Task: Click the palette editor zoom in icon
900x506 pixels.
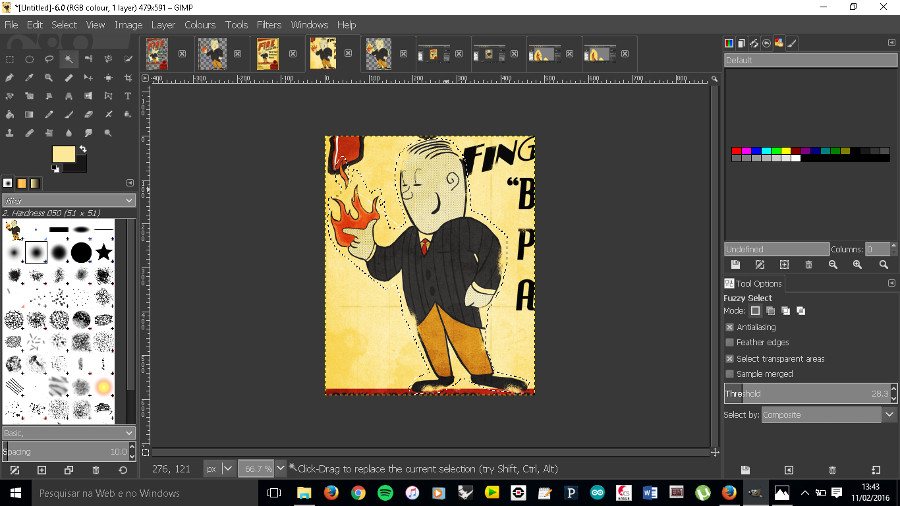Action: (857, 264)
